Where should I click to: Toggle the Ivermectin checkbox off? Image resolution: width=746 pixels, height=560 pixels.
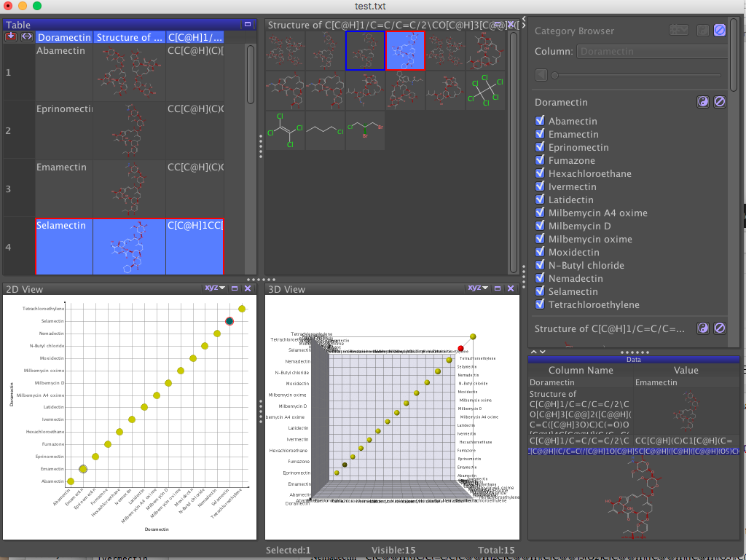pos(539,186)
